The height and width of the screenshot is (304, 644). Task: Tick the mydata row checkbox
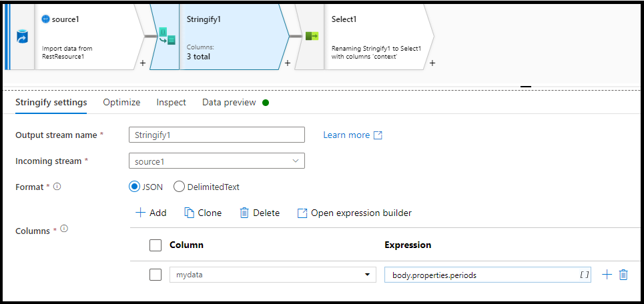coord(155,275)
